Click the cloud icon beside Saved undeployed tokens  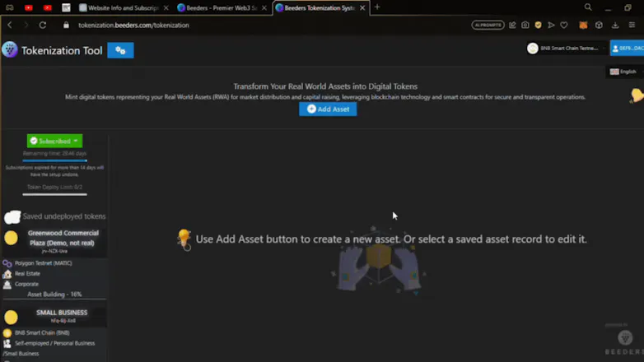[12, 216]
